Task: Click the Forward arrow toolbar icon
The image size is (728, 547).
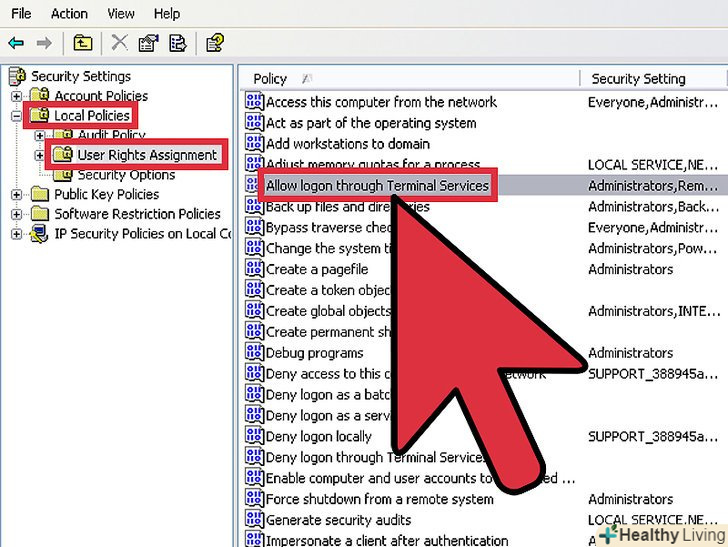Action: (44, 43)
